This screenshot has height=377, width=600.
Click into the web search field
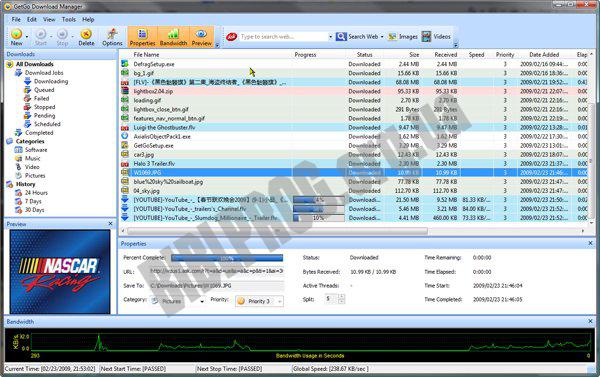pos(283,37)
